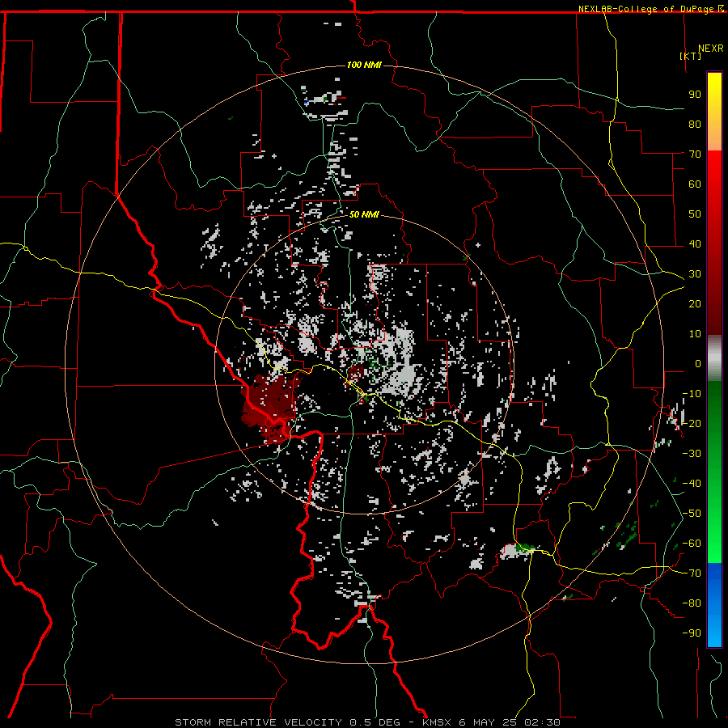Click the 100 NMI range ring label
Screen dimensions: 728x728
click(x=364, y=65)
